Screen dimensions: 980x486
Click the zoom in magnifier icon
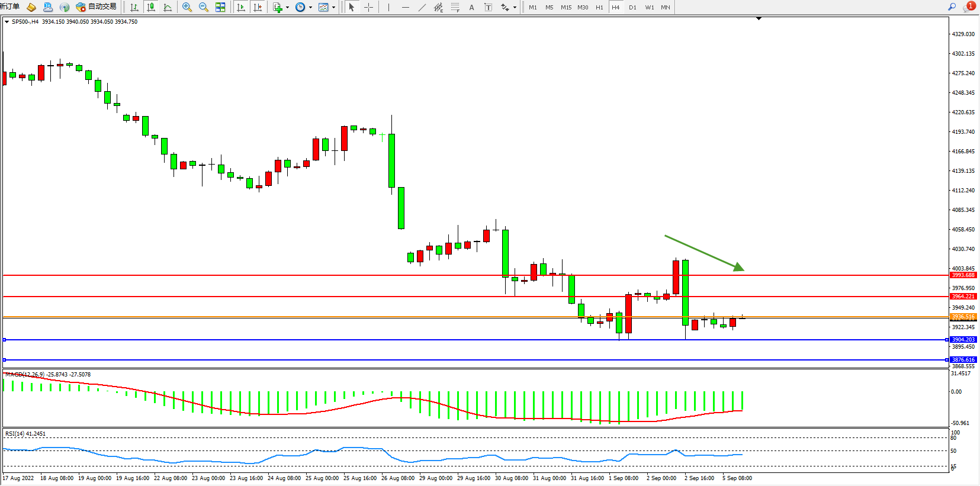[187, 7]
